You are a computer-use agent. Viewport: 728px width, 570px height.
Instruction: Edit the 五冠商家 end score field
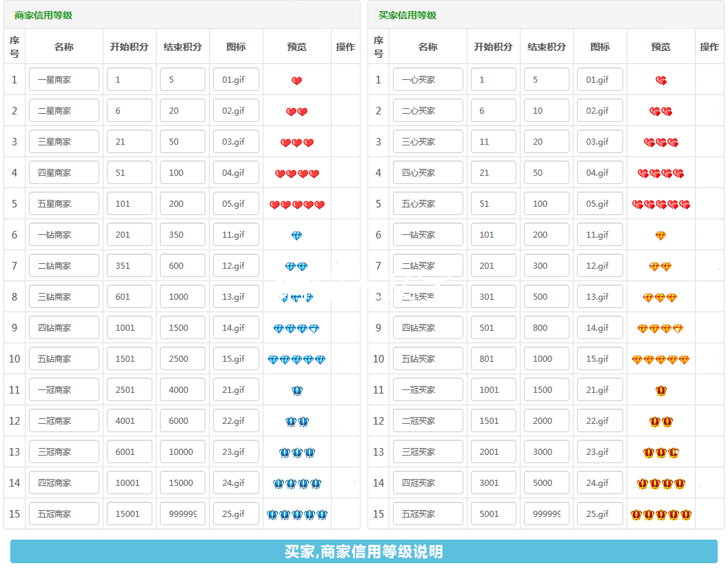pyautogui.click(x=182, y=513)
